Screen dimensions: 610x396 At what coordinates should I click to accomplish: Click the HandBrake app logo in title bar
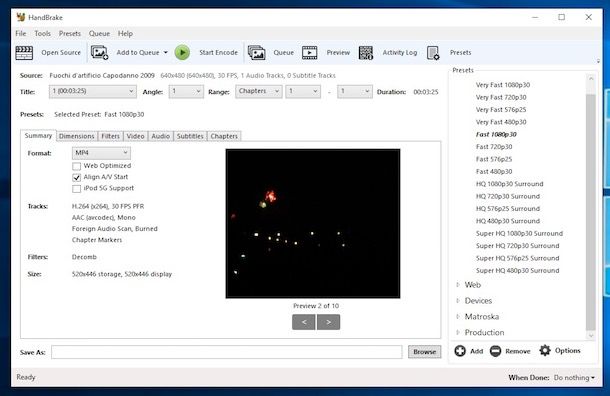[21, 17]
